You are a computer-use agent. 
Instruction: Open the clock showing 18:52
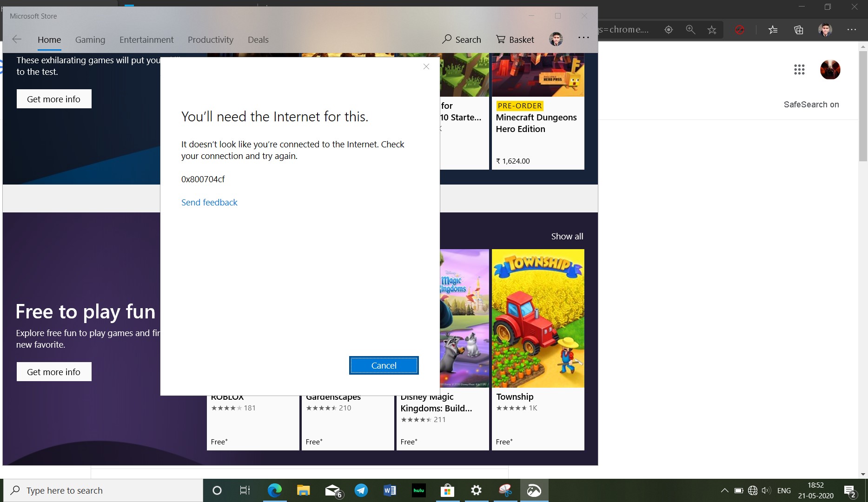click(x=815, y=490)
